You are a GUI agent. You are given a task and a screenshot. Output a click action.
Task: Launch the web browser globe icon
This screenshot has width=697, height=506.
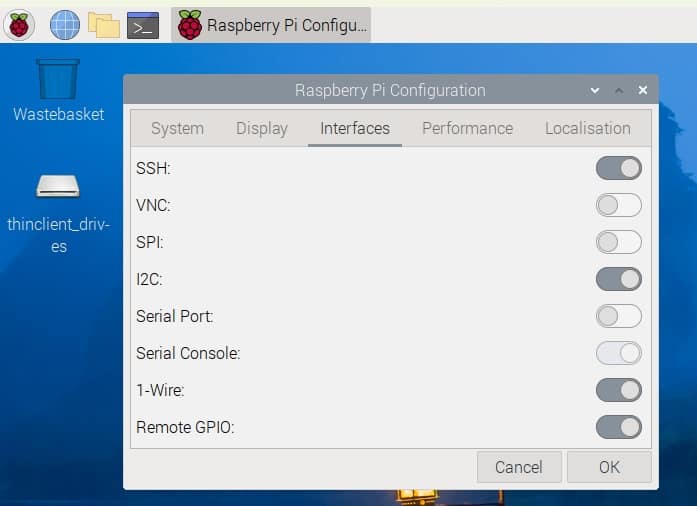click(65, 24)
